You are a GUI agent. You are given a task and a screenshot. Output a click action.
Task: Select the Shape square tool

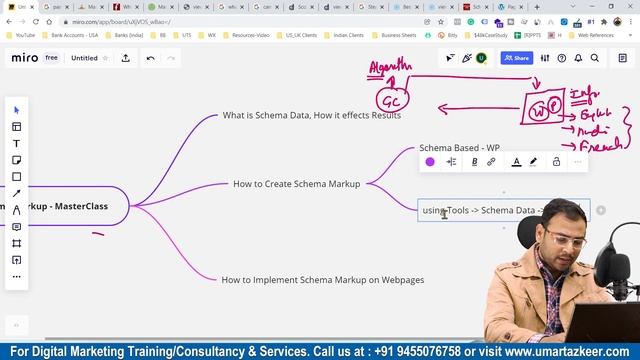pos(16,177)
